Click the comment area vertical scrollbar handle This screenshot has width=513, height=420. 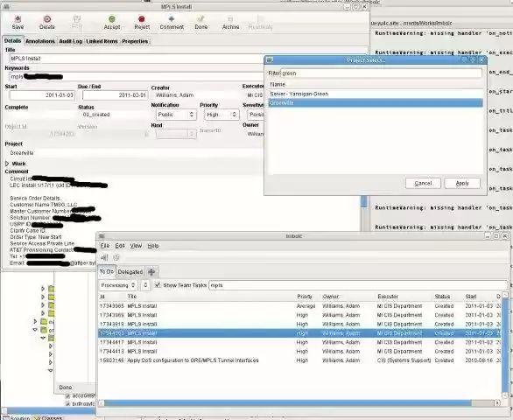363,201
